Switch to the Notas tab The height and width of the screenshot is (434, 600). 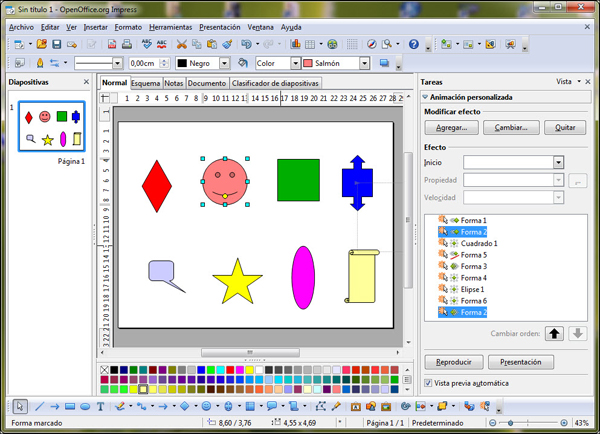[x=174, y=83]
